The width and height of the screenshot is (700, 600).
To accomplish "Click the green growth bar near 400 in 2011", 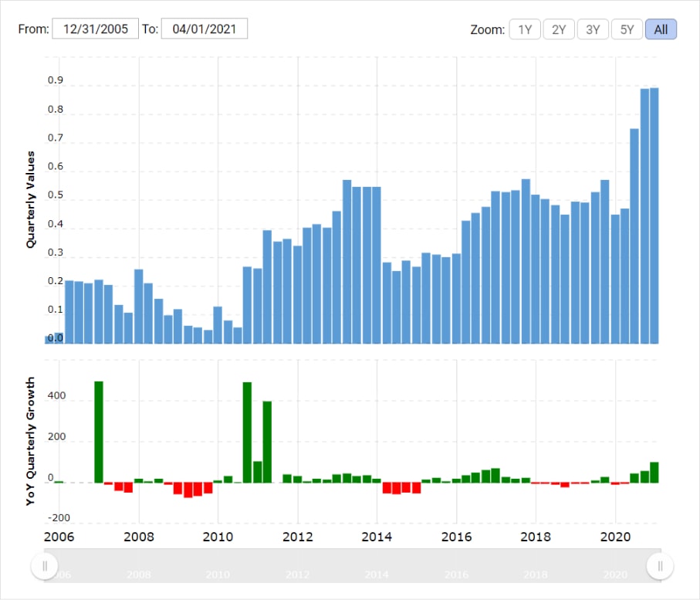I will [267, 442].
